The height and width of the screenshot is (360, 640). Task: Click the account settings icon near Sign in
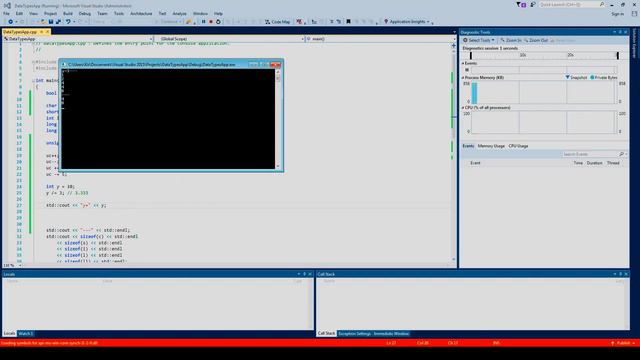point(634,14)
